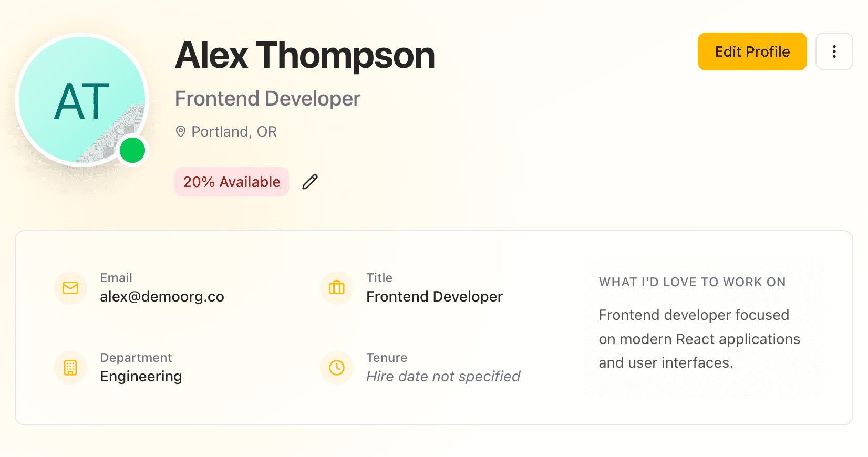Click the Frontend Developer subtitle under name
The image size is (868, 457).
(x=267, y=99)
